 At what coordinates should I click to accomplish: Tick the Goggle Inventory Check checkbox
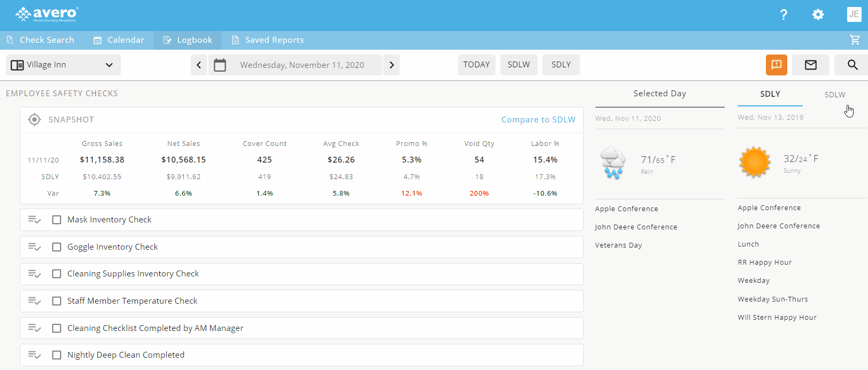57,247
